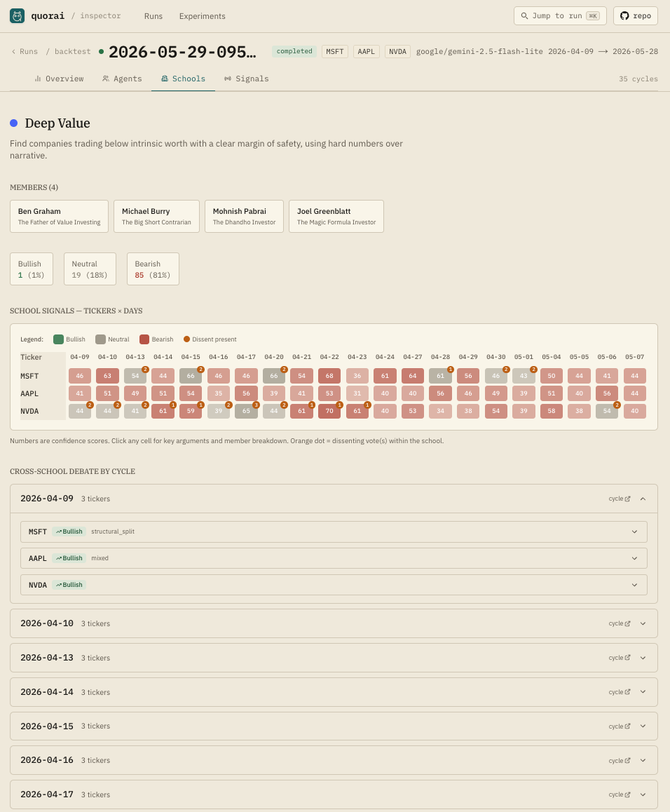
Task: Switch to the Agents tab
Action: click(122, 79)
